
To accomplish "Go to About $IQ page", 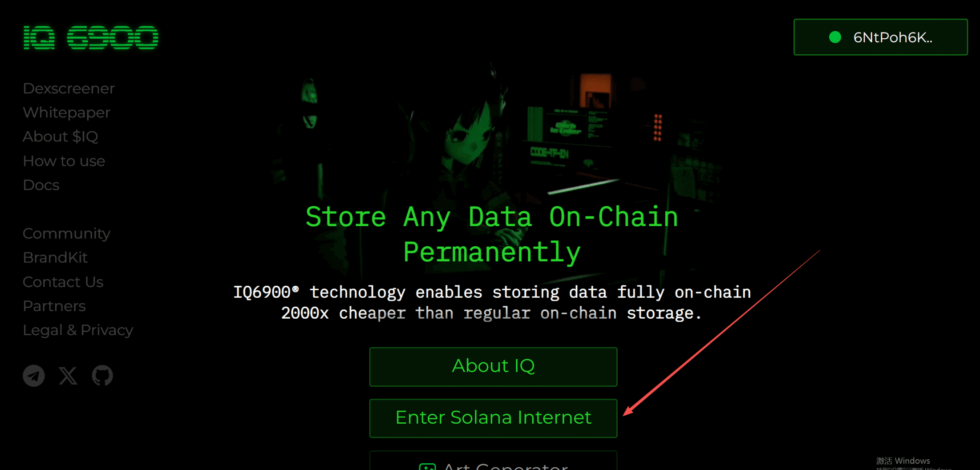I will [x=61, y=137].
